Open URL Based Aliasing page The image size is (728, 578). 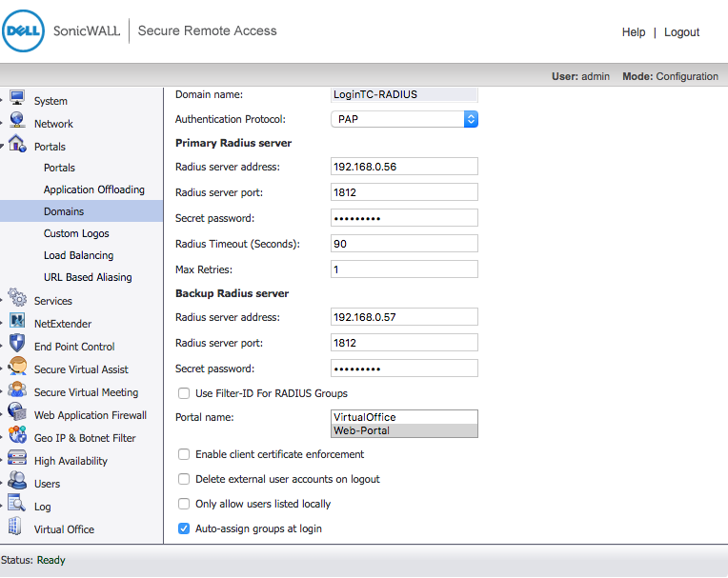click(x=88, y=277)
